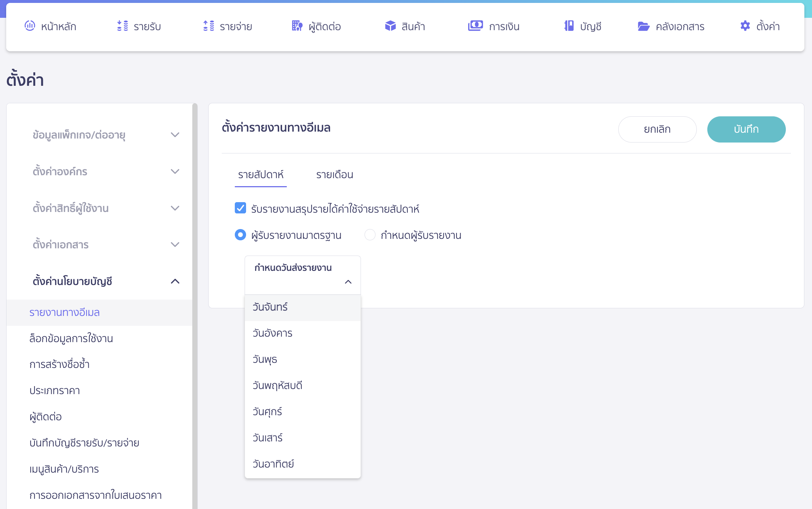Click the dashboard chart icon for หน้าหลัก
Image resolution: width=812 pixels, height=509 pixels.
click(30, 26)
